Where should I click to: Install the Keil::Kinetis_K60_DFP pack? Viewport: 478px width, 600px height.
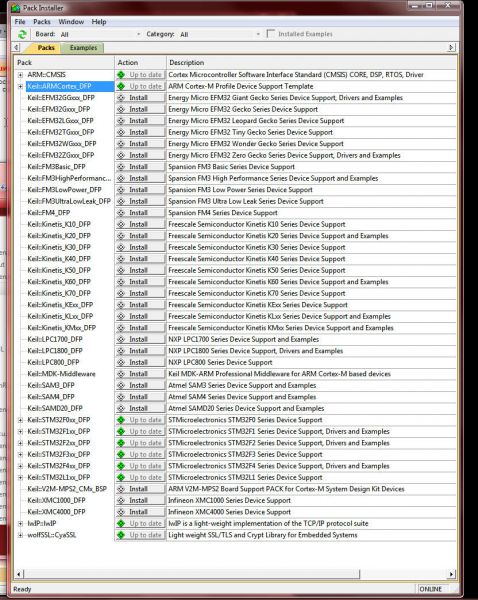point(140,282)
